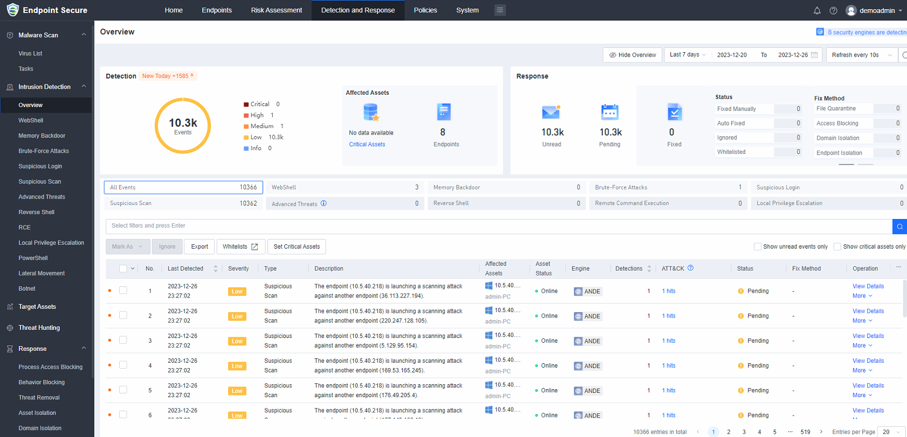Click the filters search input field
907x437 pixels.
point(499,226)
